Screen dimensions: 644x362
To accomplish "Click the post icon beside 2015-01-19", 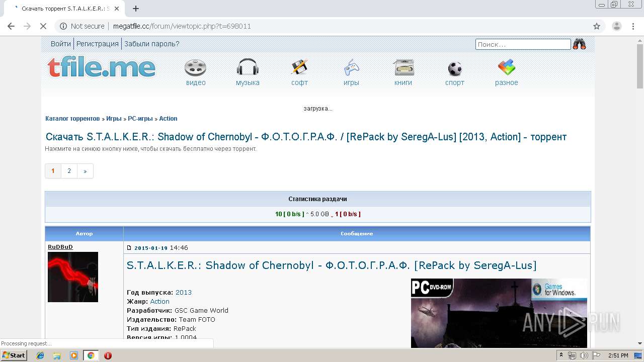I will (x=129, y=248).
